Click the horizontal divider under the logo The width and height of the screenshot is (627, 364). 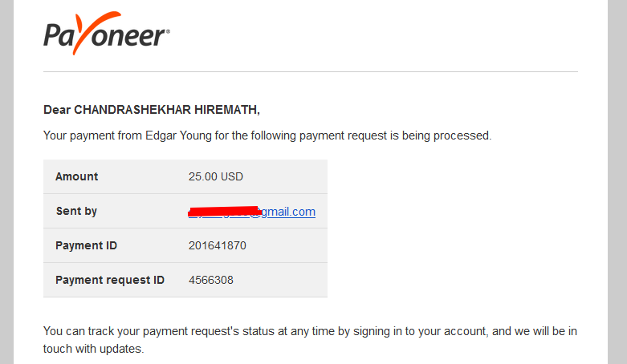tap(311, 72)
